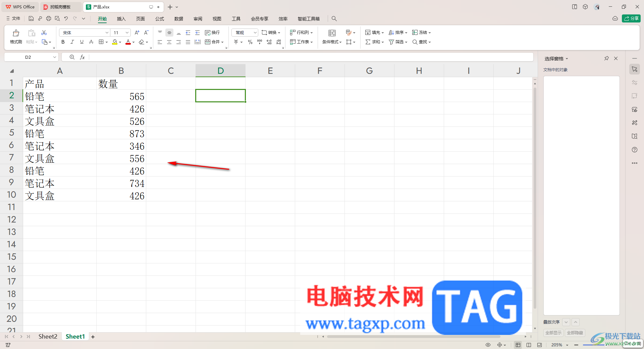Viewport: 644px width, 349px height.
Task: Align text to top
Action: click(x=160, y=33)
